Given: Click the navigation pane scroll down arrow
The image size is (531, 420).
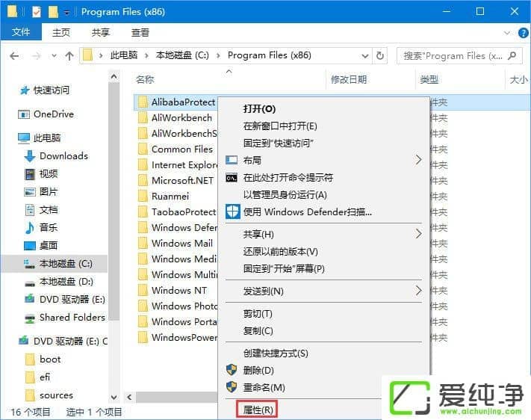Looking at the screenshot, I should pyautogui.click(x=114, y=397).
